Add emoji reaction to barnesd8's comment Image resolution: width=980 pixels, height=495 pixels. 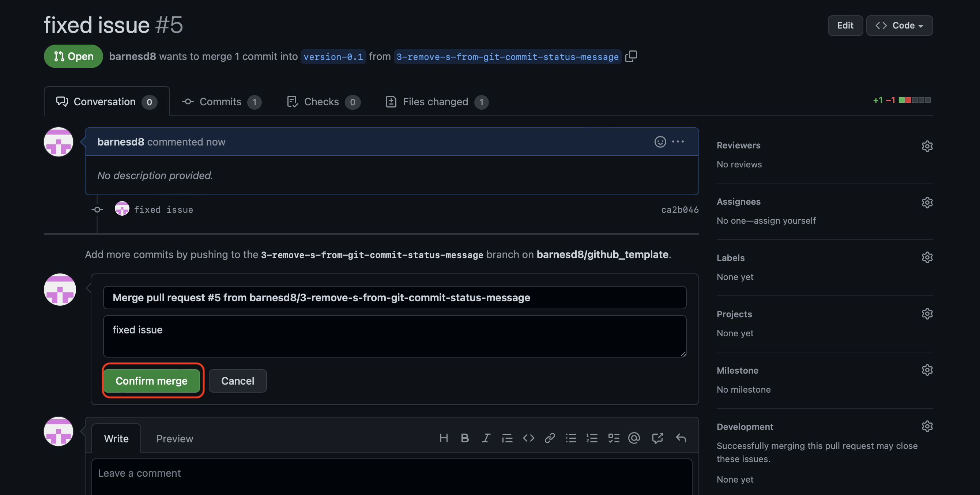(660, 141)
